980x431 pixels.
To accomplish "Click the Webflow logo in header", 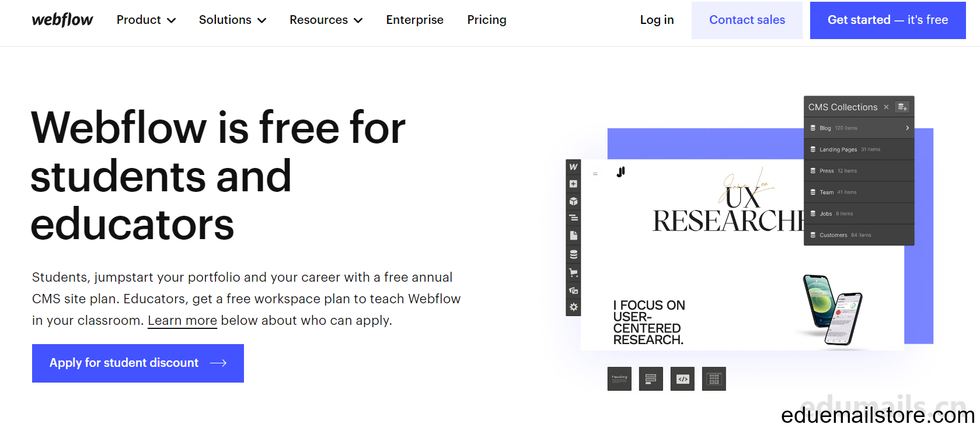I will click(x=62, y=20).
